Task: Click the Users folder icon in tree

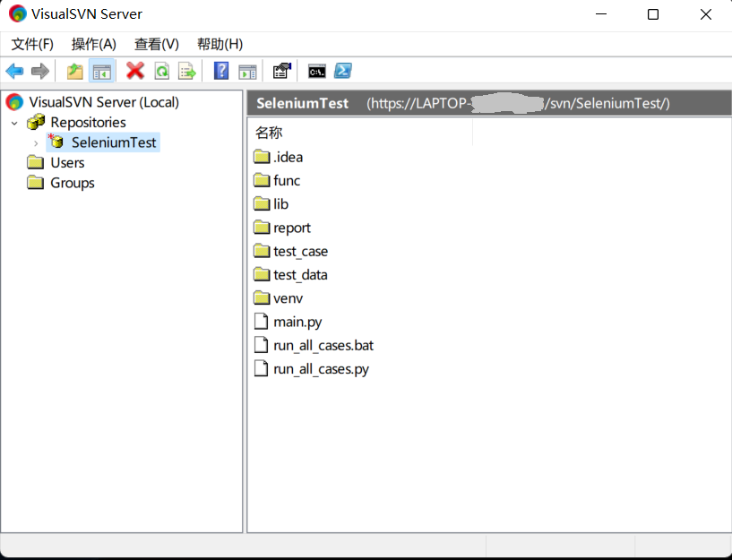Action: (x=36, y=162)
